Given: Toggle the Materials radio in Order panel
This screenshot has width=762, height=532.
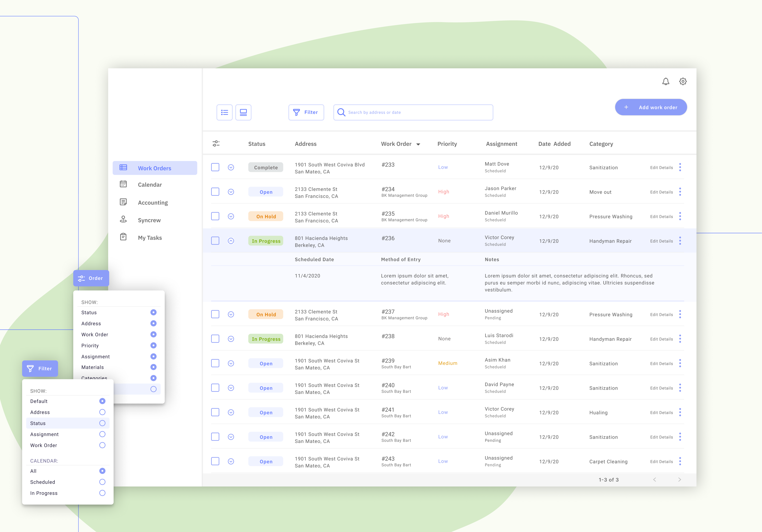Looking at the screenshot, I should coord(153,367).
